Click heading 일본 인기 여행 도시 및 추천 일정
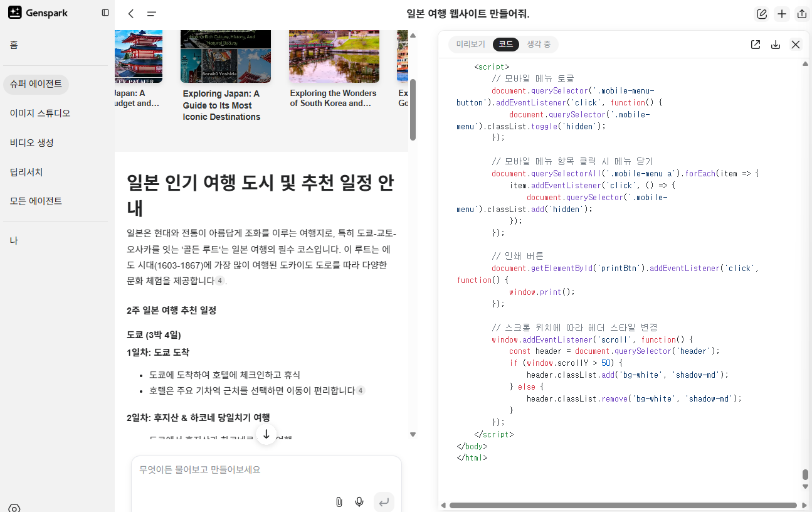The width and height of the screenshot is (812, 512). (x=260, y=195)
